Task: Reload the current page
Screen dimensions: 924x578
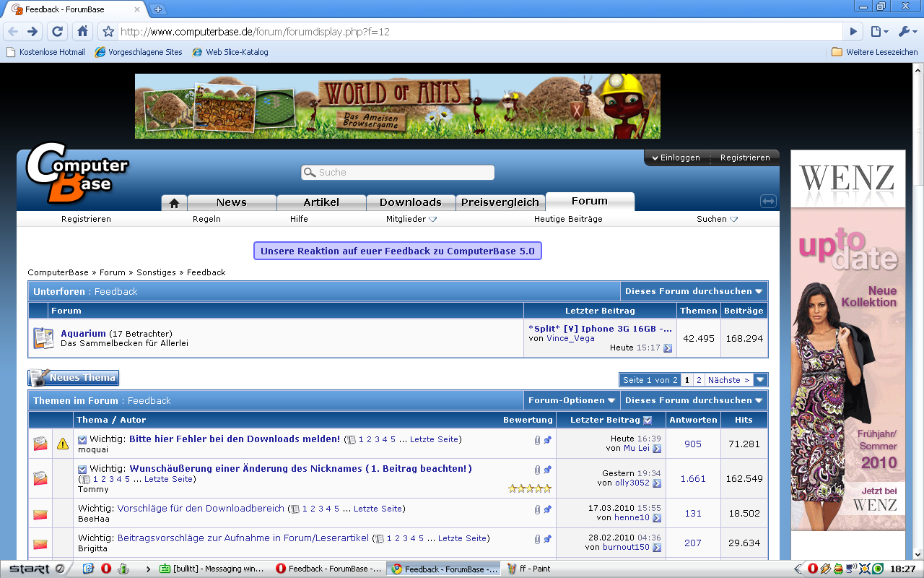Action: point(58,32)
